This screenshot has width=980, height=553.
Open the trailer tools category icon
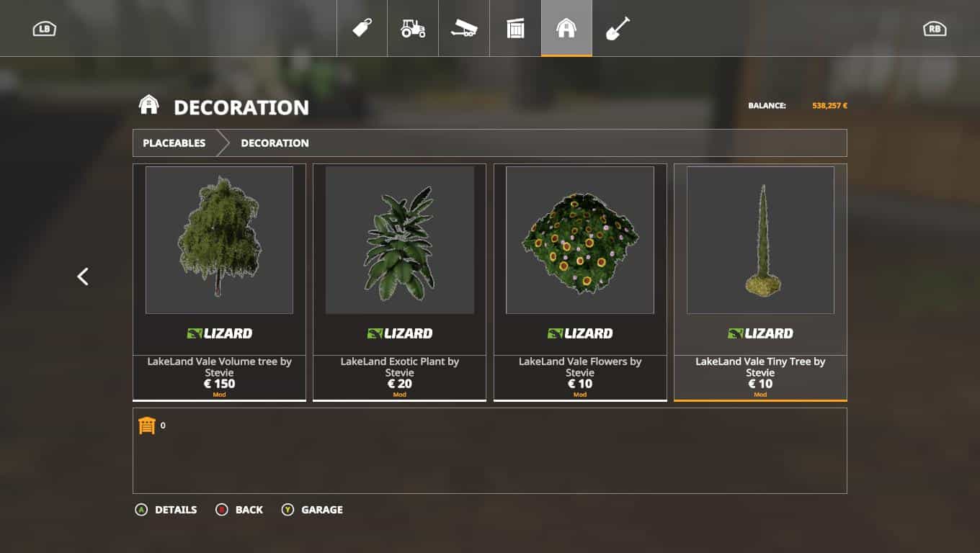point(464,28)
